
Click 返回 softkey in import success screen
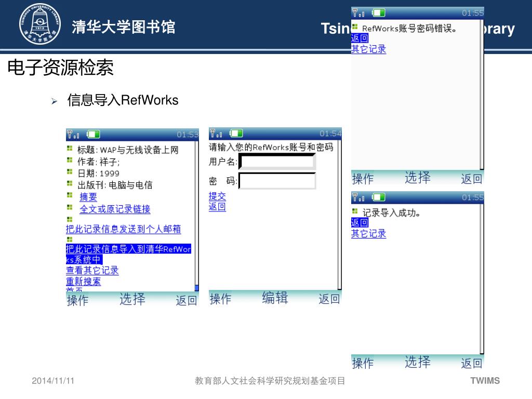pyautogui.click(x=472, y=363)
